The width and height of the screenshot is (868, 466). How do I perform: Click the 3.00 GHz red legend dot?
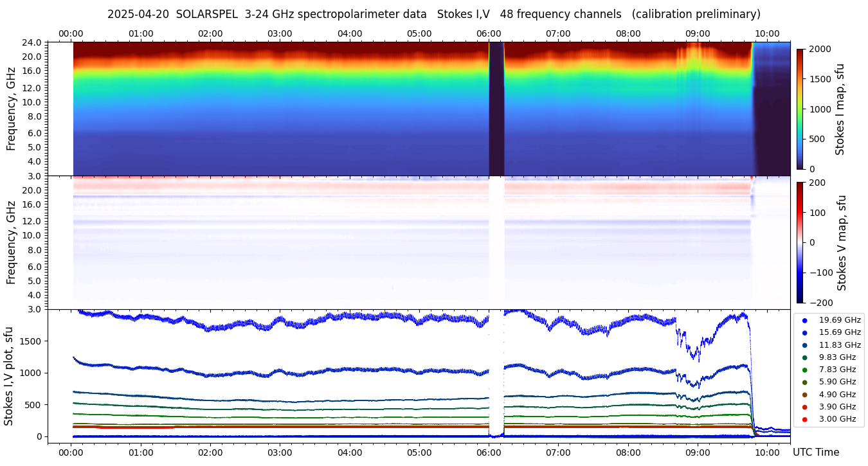[804, 420]
